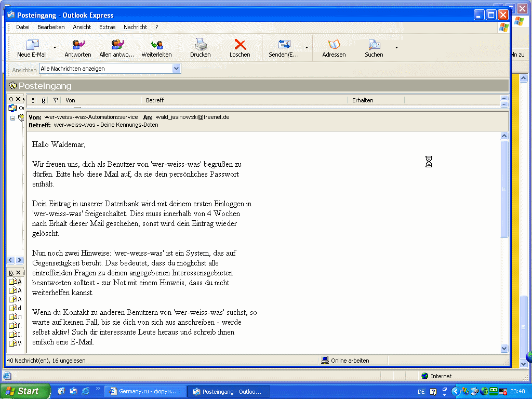Screen dimensions: 532x399
Task: Expand the quick launch chevron
Action: (98, 389)
